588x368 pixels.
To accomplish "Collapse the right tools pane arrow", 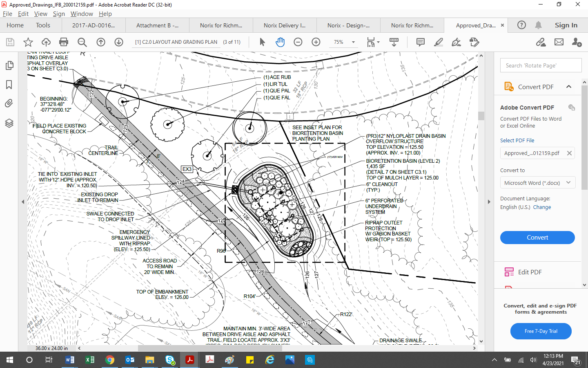I will (x=489, y=202).
